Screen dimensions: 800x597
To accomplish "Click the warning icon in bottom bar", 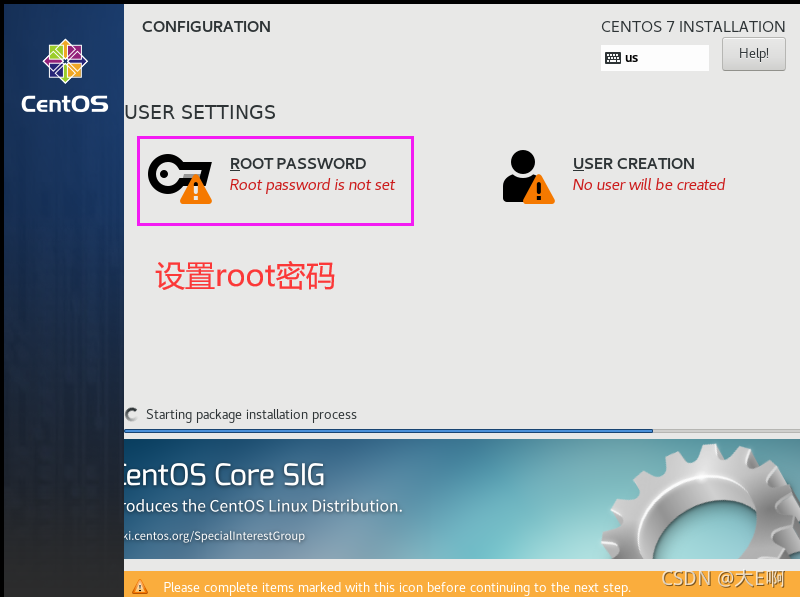I will (140, 587).
